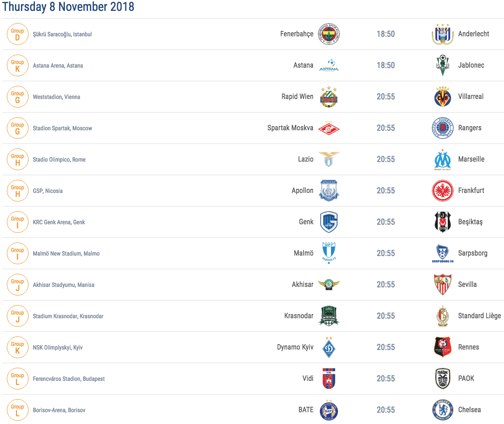Click the Marseille OM logo
Image resolution: width=504 pixels, height=424 pixels.
[443, 159]
